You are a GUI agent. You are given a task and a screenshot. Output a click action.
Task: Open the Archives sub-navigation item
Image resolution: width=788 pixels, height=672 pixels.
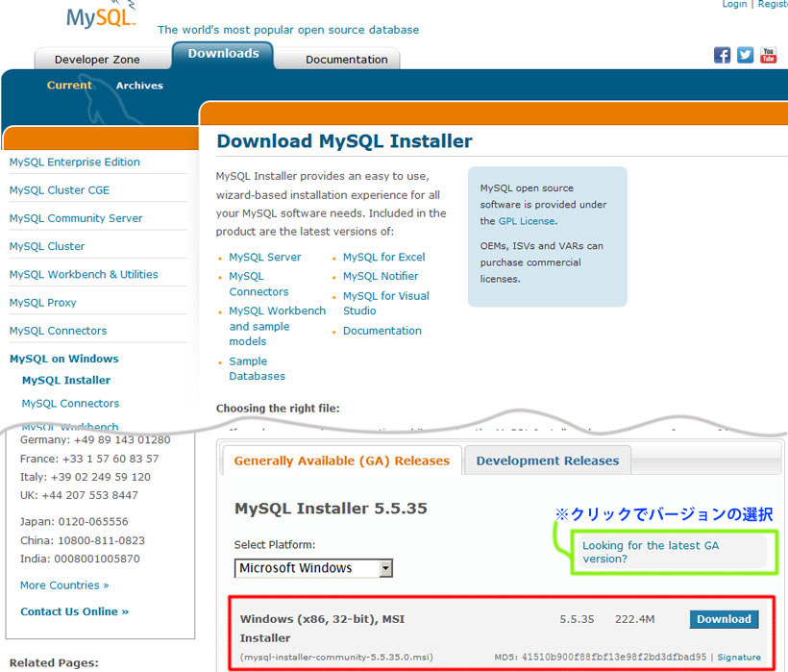[139, 86]
